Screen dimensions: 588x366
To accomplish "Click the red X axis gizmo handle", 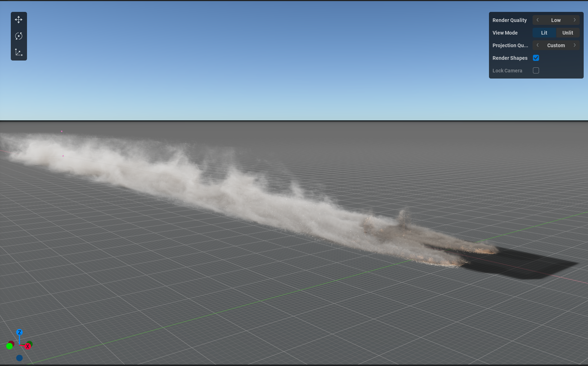I will click(28, 346).
